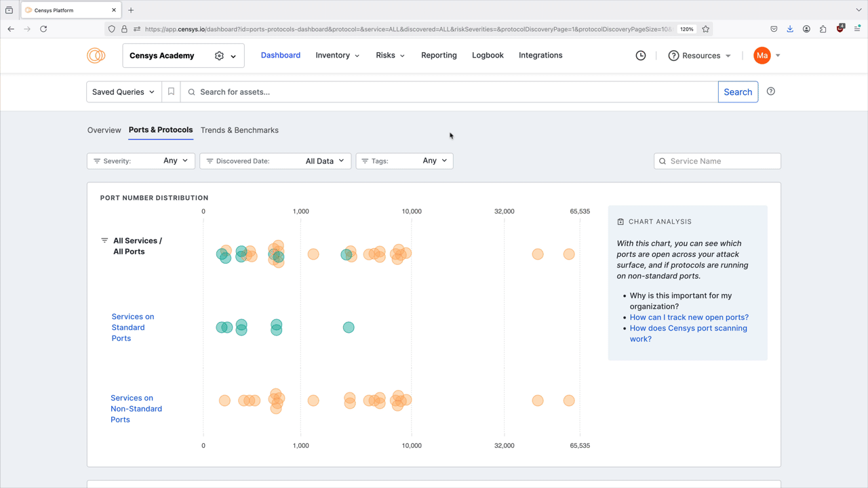Switch to the Overview tab
The image size is (868, 488).
click(x=104, y=130)
